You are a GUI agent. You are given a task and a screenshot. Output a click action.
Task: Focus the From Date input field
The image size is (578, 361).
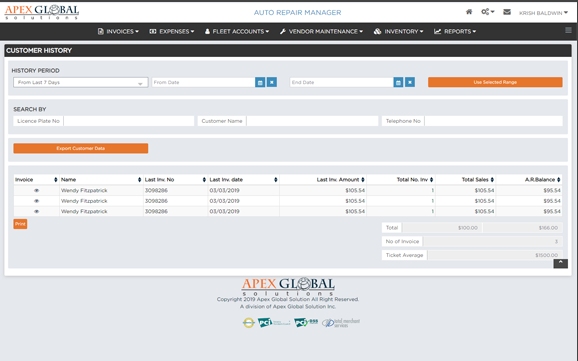[x=203, y=82]
